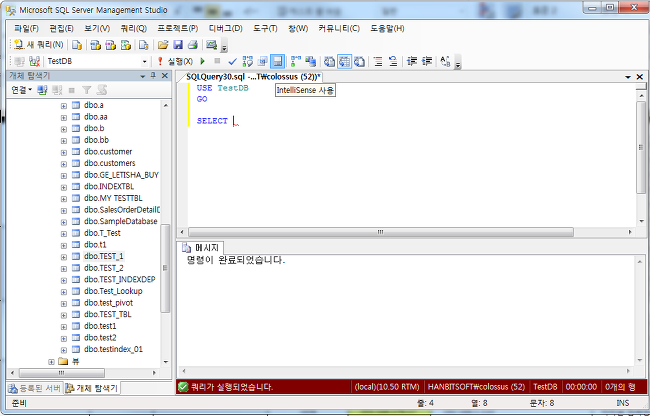Open the 도움말(H) menu
Viewport: 650px width, 416px height.
tap(388, 29)
